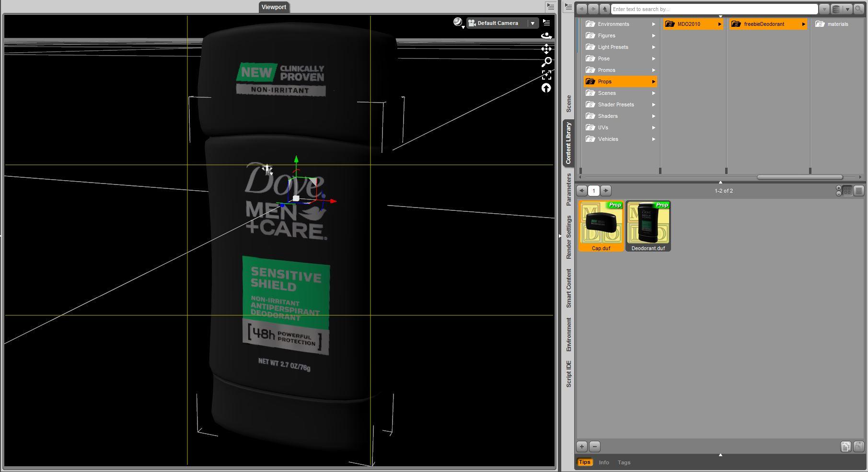Expand the Light Presets folder arrow
Screen dimensions: 868x472
pyautogui.click(x=653, y=47)
